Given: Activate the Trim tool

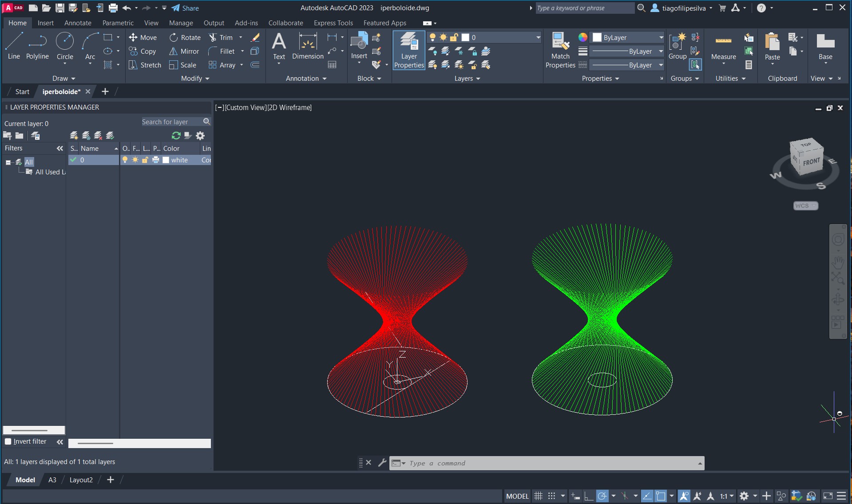Looking at the screenshot, I should (x=221, y=38).
